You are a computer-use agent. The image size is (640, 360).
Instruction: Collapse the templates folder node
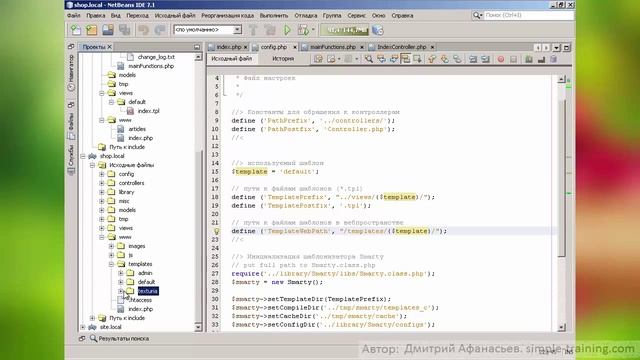click(x=111, y=264)
